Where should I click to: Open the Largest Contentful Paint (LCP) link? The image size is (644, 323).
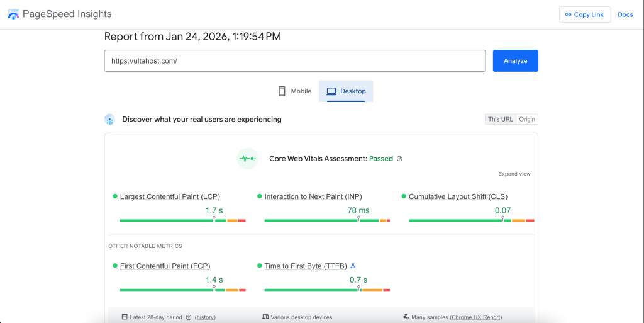pos(170,197)
